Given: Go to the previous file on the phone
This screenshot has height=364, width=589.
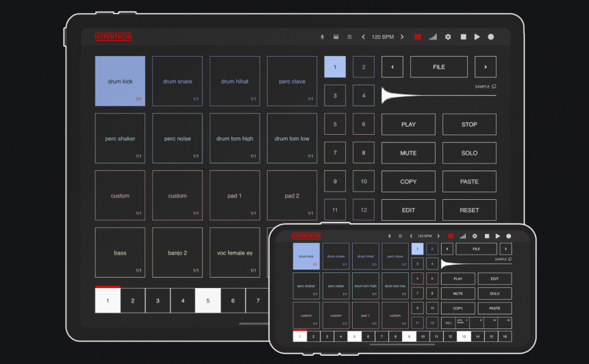Looking at the screenshot, I should coord(447,249).
